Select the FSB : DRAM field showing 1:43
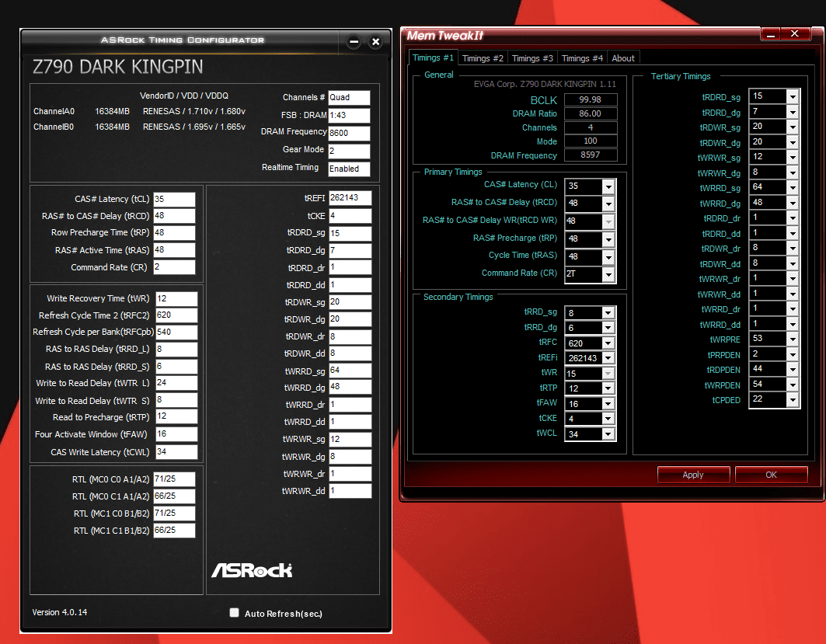 (349, 116)
